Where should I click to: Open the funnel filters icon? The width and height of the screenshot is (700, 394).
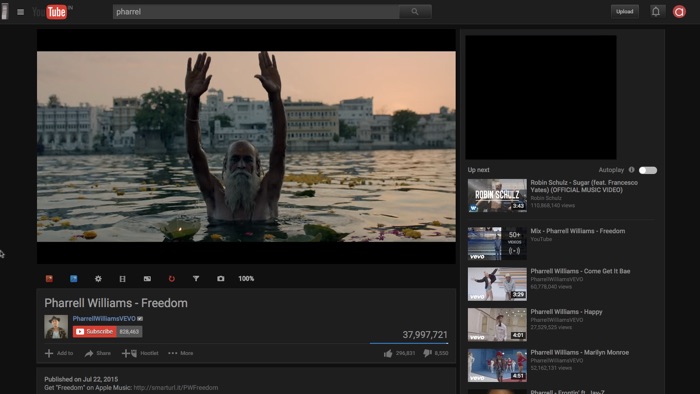196,278
